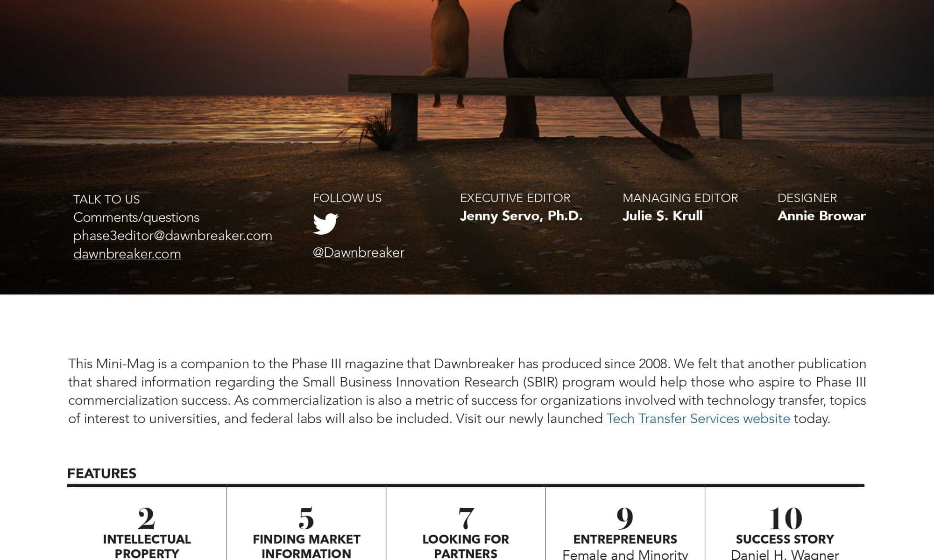The width and height of the screenshot is (934, 560).
Task: Open the phase3editor@dawnbreaker.com email link
Action: click(172, 236)
